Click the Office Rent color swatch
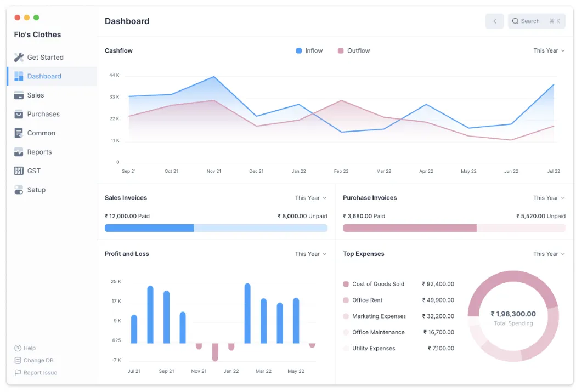Viewport: 576px width, 392px height. click(346, 300)
